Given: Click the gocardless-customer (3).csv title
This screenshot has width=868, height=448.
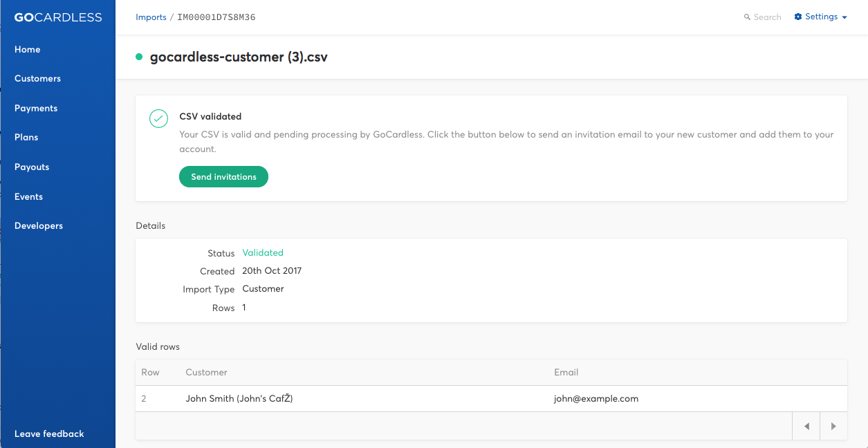Looking at the screenshot, I should 239,57.
